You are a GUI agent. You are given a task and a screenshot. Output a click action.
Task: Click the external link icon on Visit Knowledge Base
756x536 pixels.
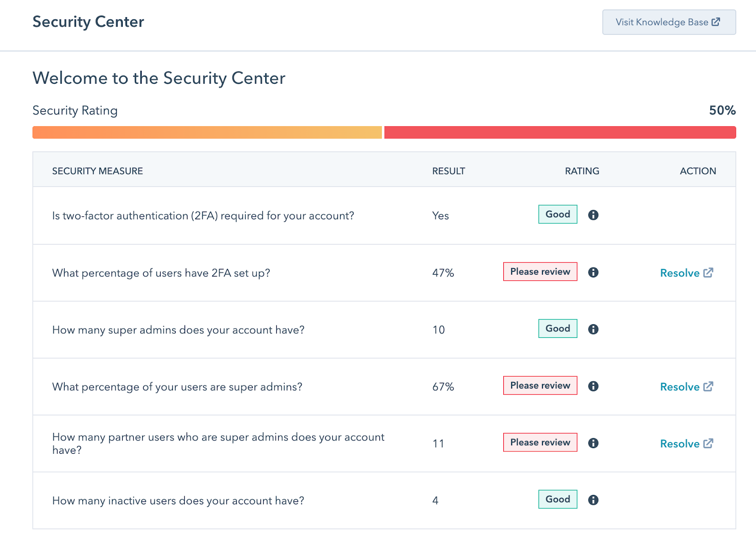click(x=716, y=22)
